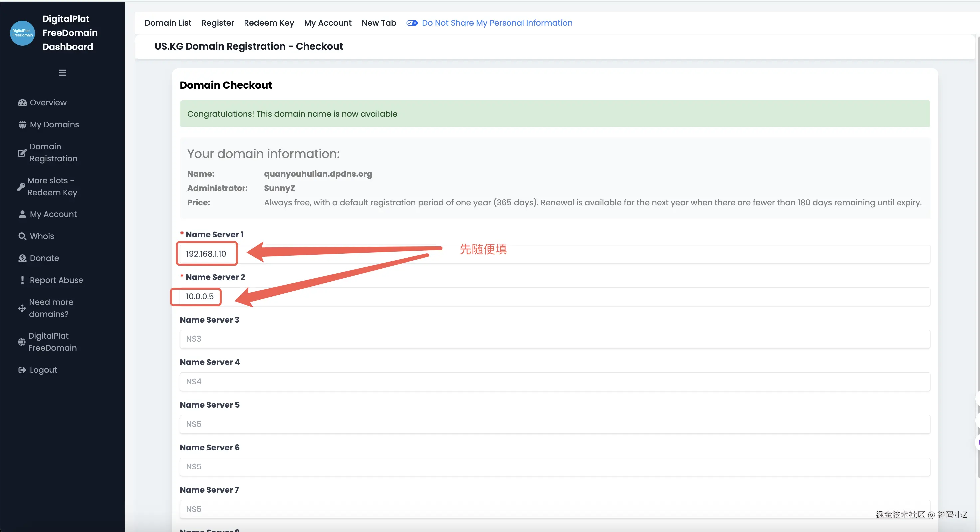Collapse sidebar using hamburger menu icon

click(63, 72)
